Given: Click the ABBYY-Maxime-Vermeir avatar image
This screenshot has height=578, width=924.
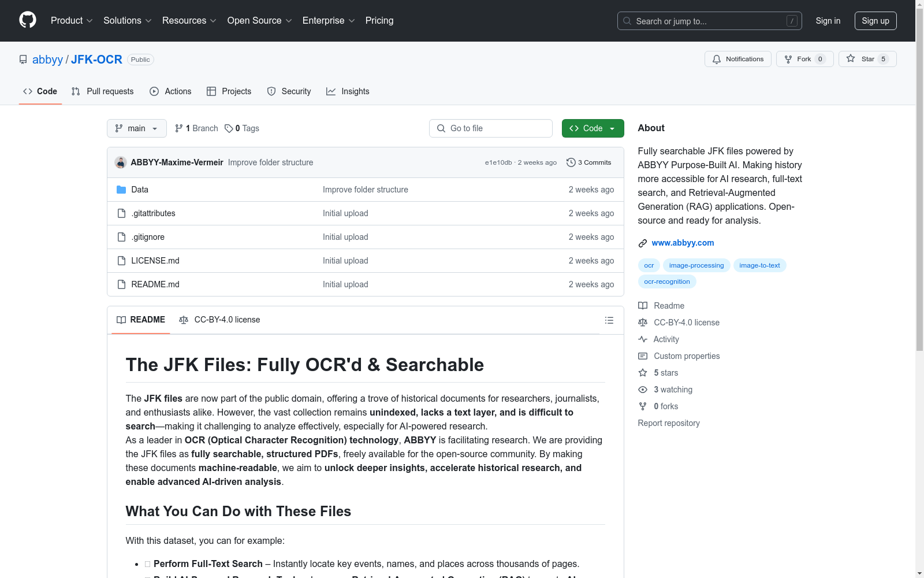Looking at the screenshot, I should 121,162.
